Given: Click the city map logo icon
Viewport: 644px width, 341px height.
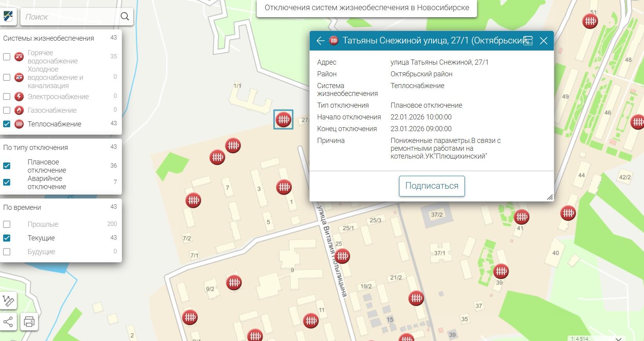Looking at the screenshot, I should (8, 16).
